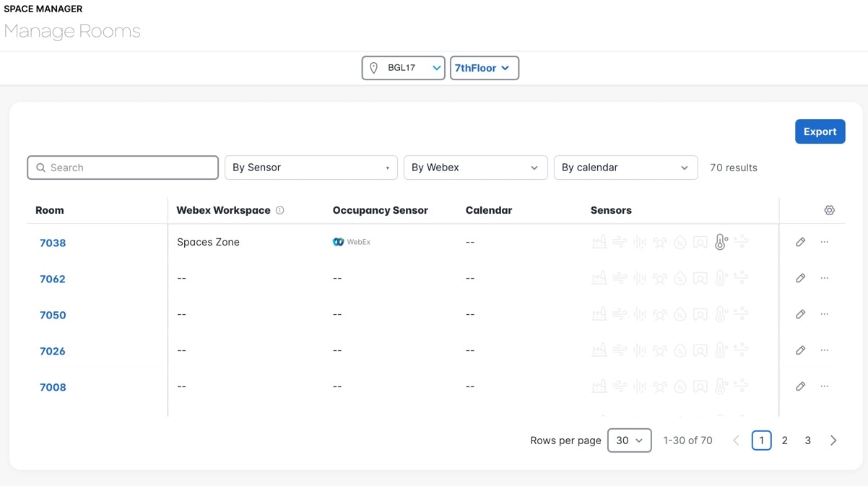
Task: Change the Rows per page dropdown
Action: click(629, 441)
